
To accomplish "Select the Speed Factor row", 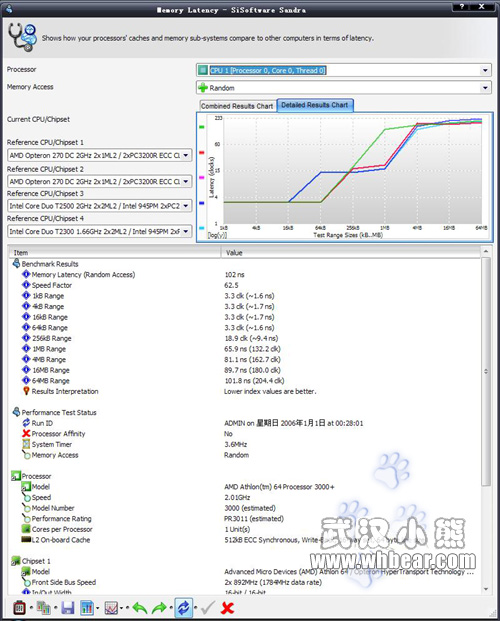I will (244, 285).
